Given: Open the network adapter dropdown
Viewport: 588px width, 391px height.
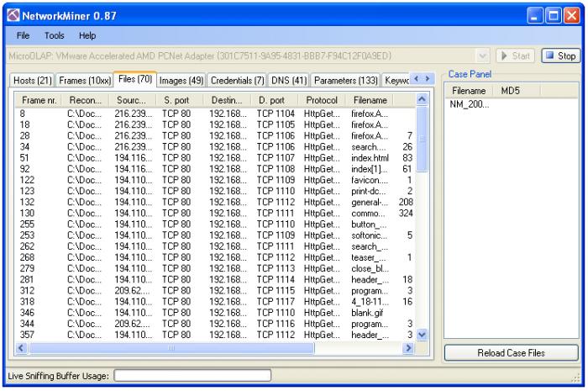Looking at the screenshot, I should tap(481, 56).
